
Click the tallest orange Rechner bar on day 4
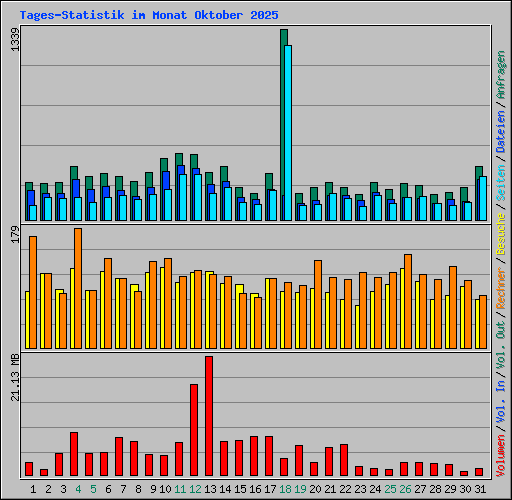click(78, 289)
